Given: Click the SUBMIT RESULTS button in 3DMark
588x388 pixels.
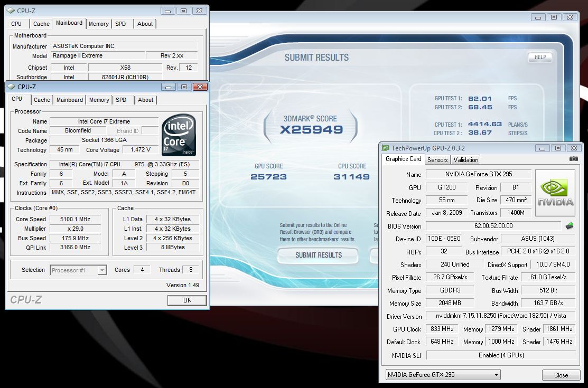Looking at the screenshot, I should click(318, 255).
